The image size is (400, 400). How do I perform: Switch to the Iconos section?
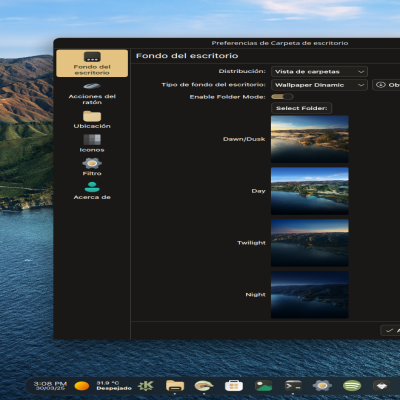92,143
